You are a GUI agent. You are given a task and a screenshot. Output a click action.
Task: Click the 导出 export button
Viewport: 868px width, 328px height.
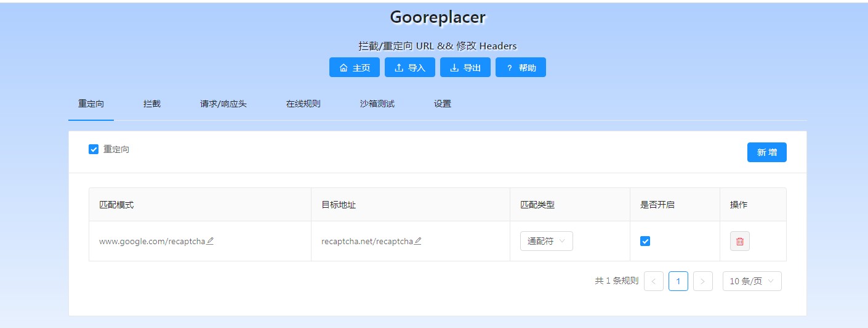tap(465, 68)
